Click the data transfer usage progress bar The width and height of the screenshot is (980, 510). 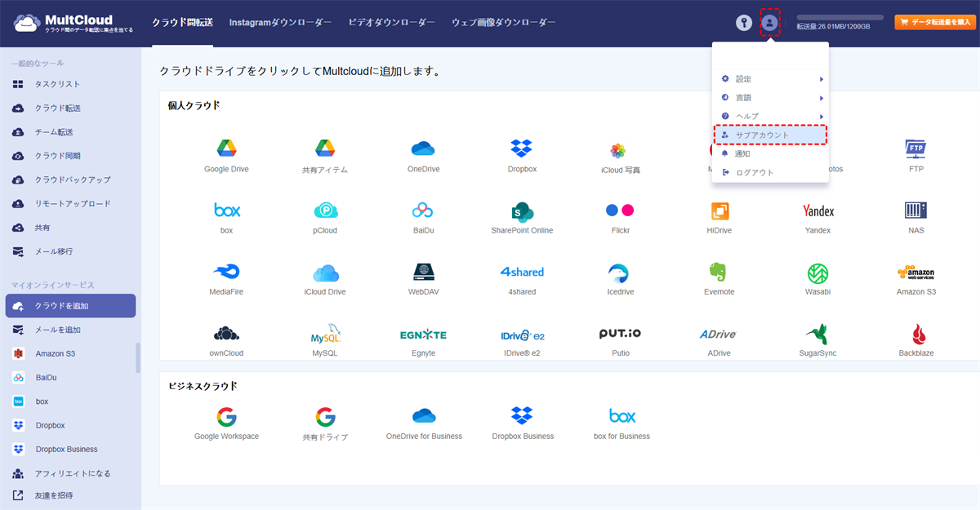[840, 17]
